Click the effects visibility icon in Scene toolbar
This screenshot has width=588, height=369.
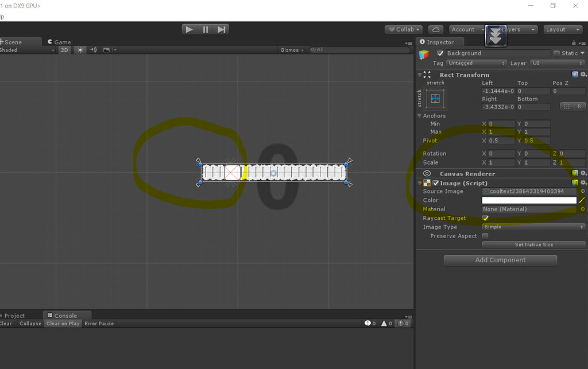pos(106,50)
